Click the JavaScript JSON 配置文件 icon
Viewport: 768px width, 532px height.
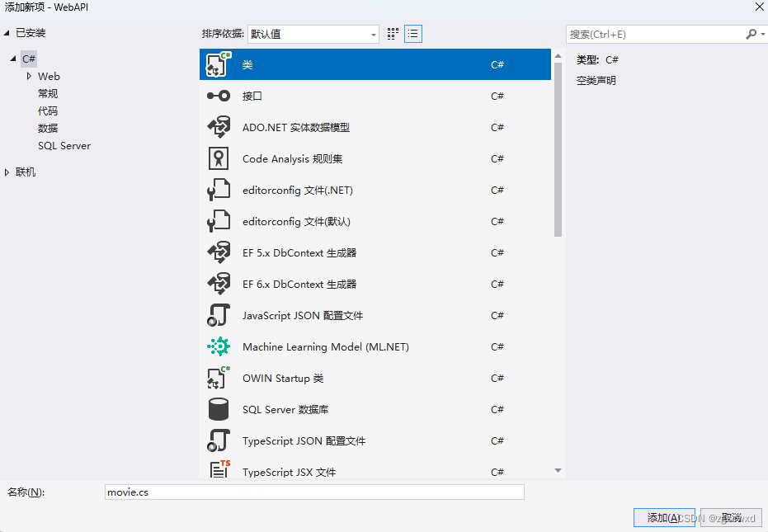[219, 315]
